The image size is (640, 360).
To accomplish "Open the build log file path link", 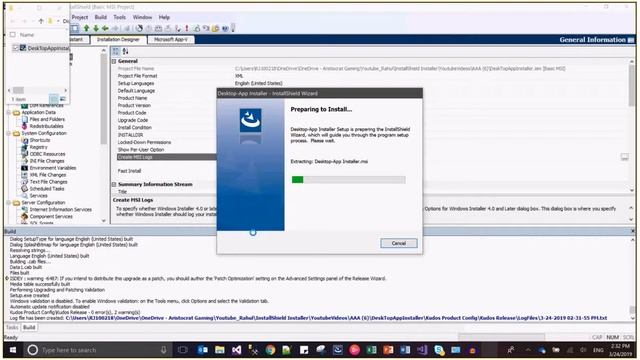I will tap(336, 318).
